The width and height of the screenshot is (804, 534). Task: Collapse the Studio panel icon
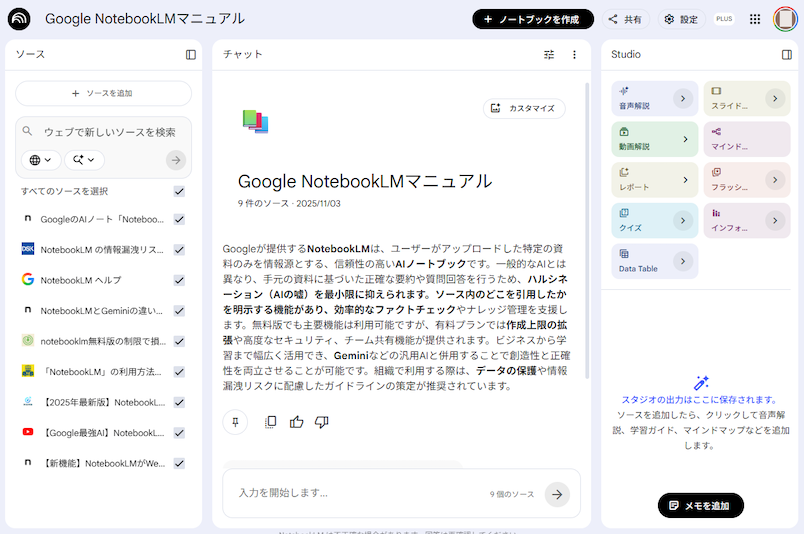[x=787, y=54]
